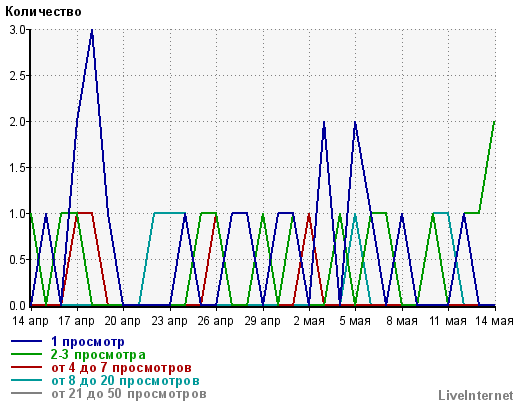Screen dimensions: 520x405
Task: Select the '2-3 просмотра' legend label
Action: coord(98,355)
